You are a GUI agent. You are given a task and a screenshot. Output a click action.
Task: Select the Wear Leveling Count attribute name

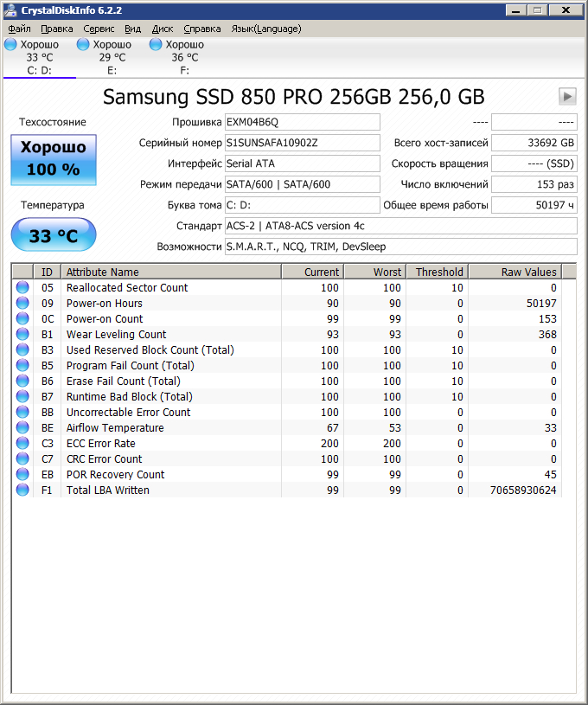(x=117, y=334)
